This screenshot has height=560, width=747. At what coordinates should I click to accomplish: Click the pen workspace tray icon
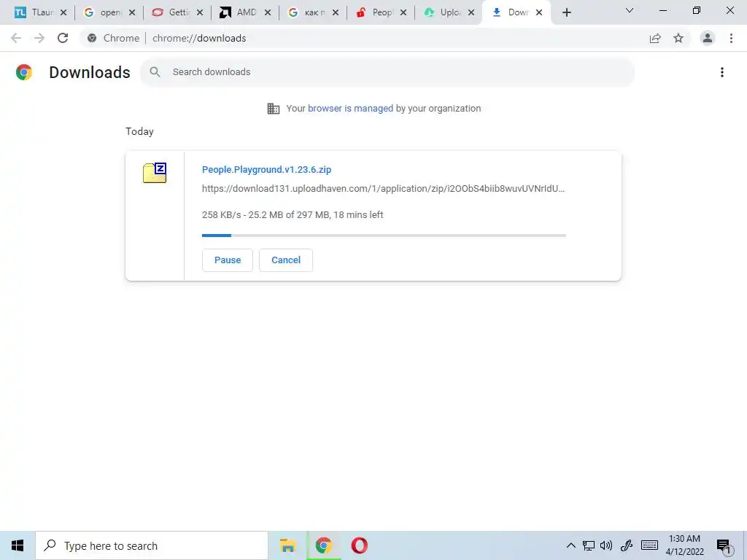(627, 545)
